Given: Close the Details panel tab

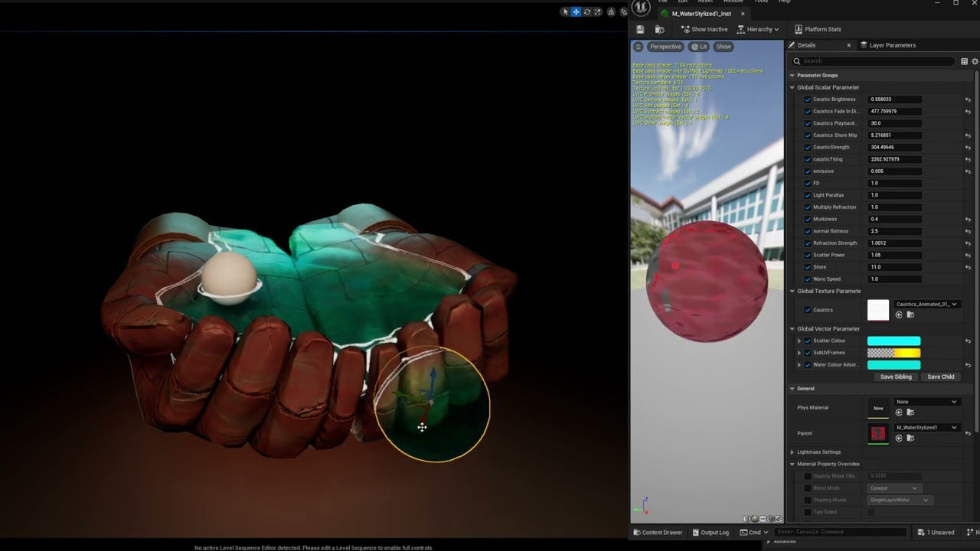Looking at the screenshot, I should click(x=848, y=45).
